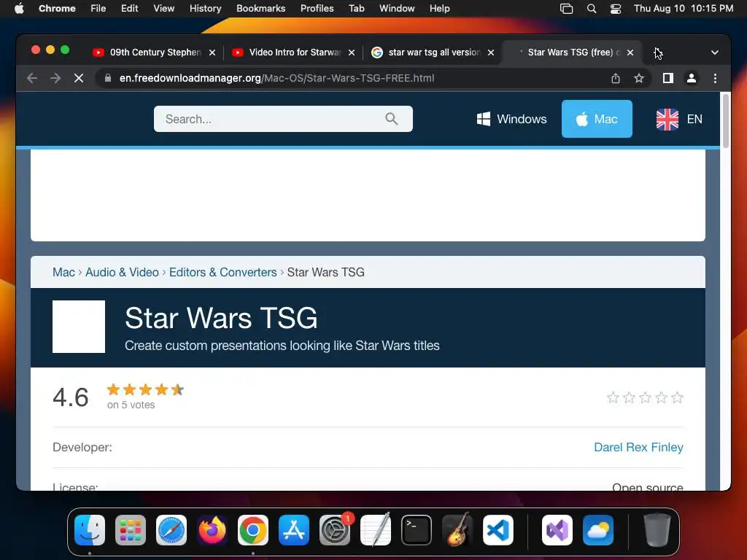Close the 'Star Wars TSG (free)' tab
Screen dimensions: 747x560
630,52
